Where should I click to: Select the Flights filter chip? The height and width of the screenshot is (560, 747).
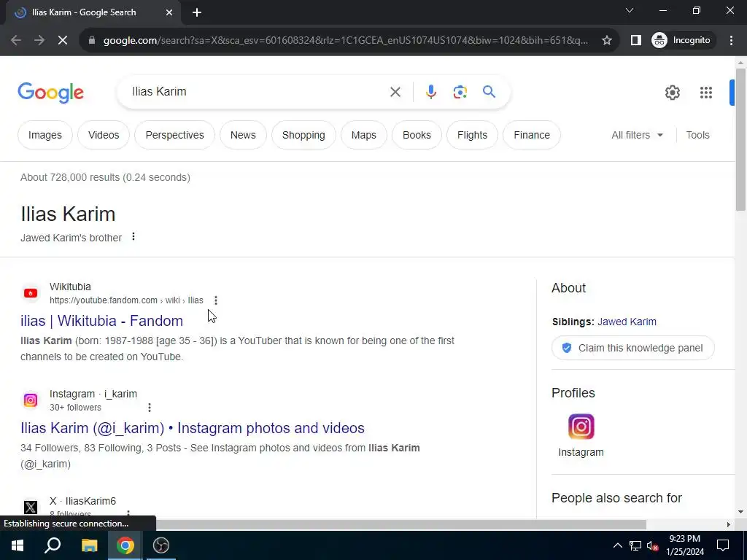[472, 135]
